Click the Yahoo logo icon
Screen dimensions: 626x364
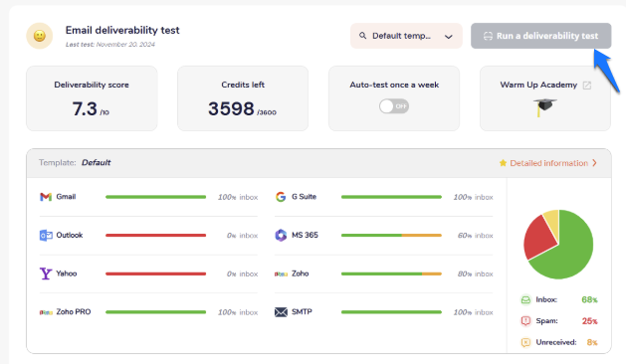(x=46, y=273)
